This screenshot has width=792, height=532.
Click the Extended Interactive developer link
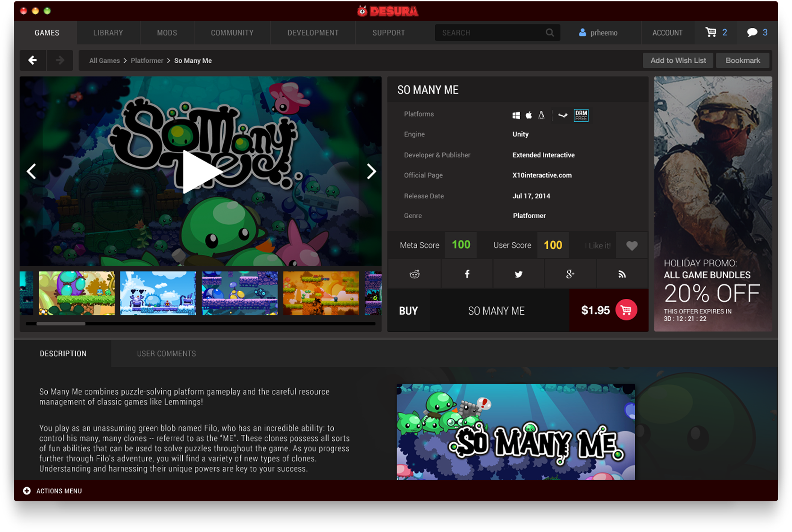point(544,155)
